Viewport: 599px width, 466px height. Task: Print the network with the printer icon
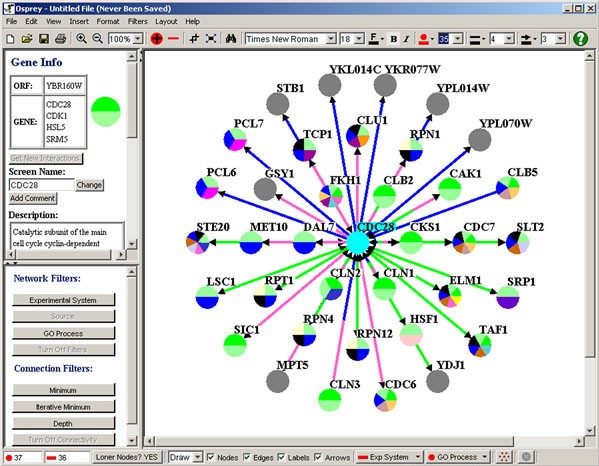coord(60,39)
